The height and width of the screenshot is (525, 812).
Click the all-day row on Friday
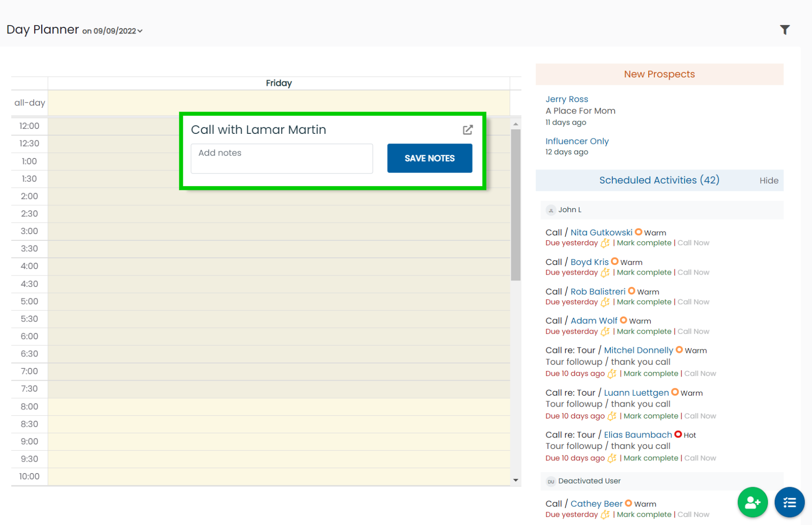279,103
